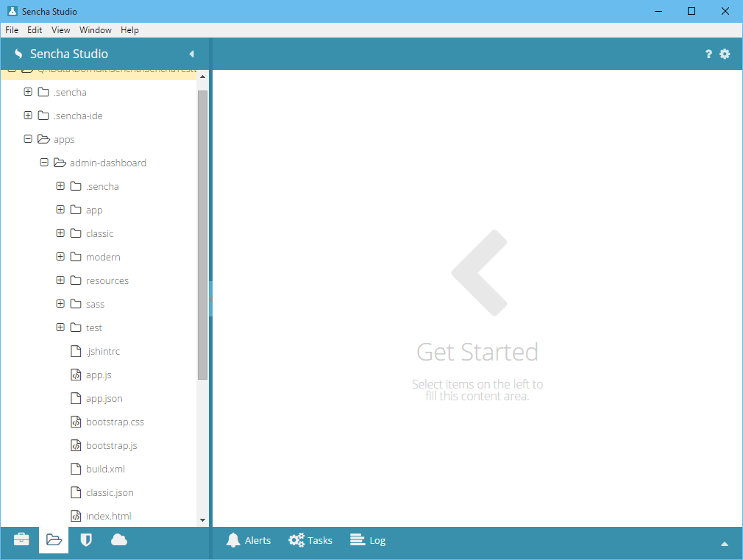Open the help question mark icon
This screenshot has height=560, width=743.
coord(708,54)
